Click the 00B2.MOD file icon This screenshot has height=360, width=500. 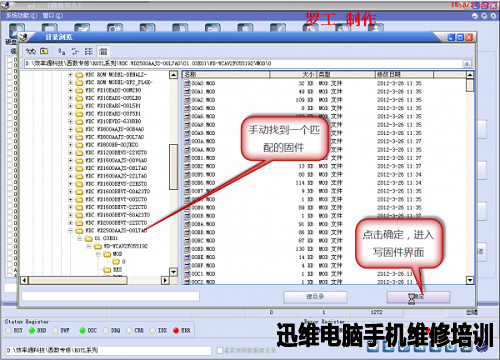(187, 166)
